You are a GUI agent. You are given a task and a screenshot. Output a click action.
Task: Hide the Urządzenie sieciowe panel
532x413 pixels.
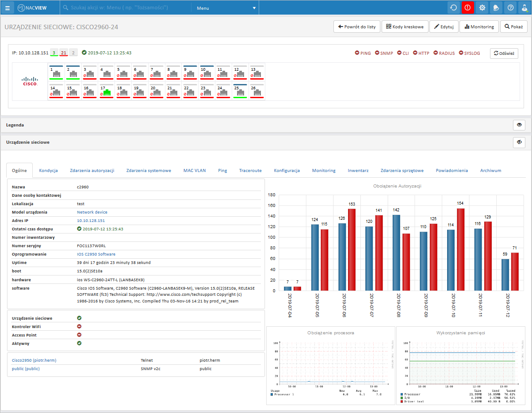tap(519, 142)
